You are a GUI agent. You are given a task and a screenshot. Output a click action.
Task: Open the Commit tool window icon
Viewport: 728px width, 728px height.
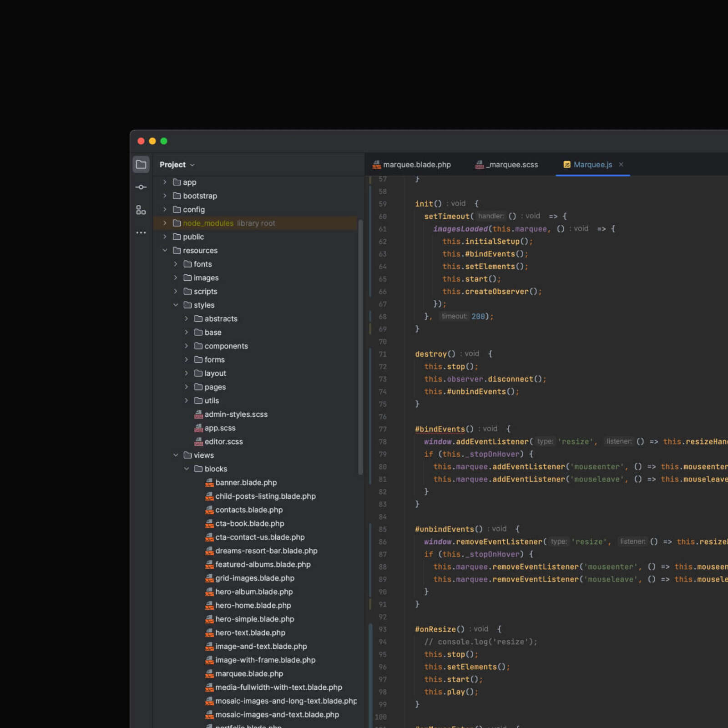[x=141, y=187]
